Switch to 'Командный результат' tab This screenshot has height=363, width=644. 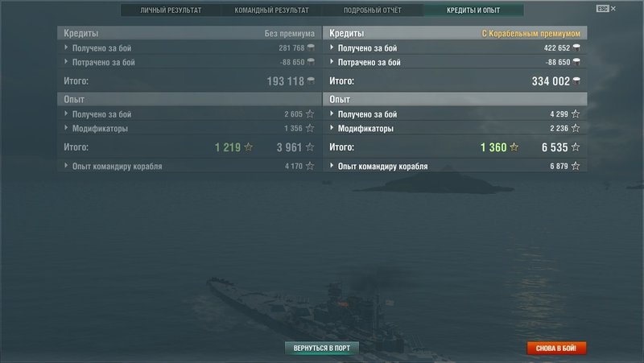[x=271, y=10]
